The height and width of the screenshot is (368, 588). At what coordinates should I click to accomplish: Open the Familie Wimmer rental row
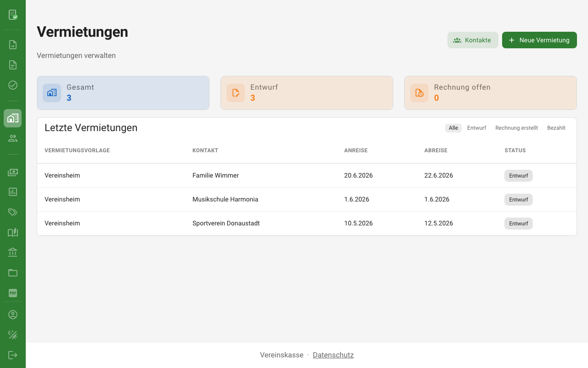point(215,175)
